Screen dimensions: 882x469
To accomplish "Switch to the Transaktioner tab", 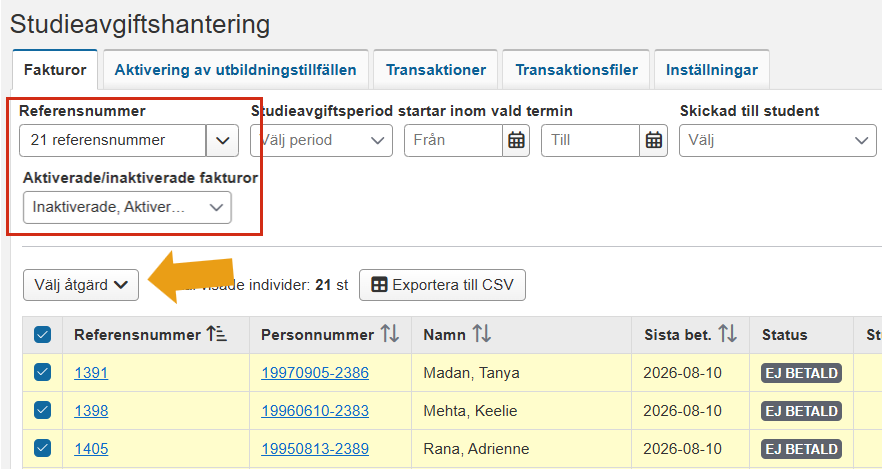I will tap(436, 70).
